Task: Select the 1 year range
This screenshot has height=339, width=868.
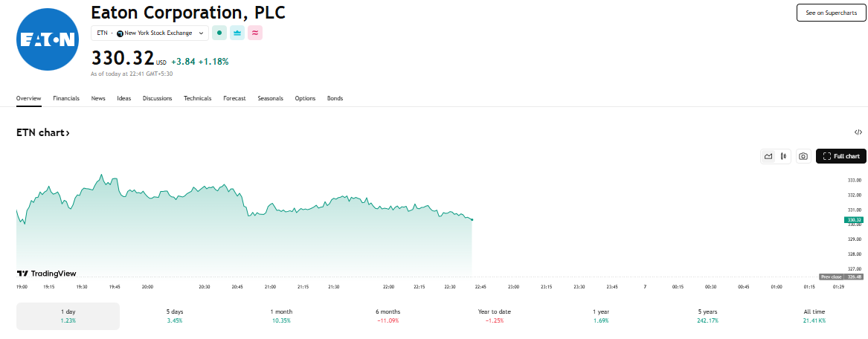Action: pos(601,317)
